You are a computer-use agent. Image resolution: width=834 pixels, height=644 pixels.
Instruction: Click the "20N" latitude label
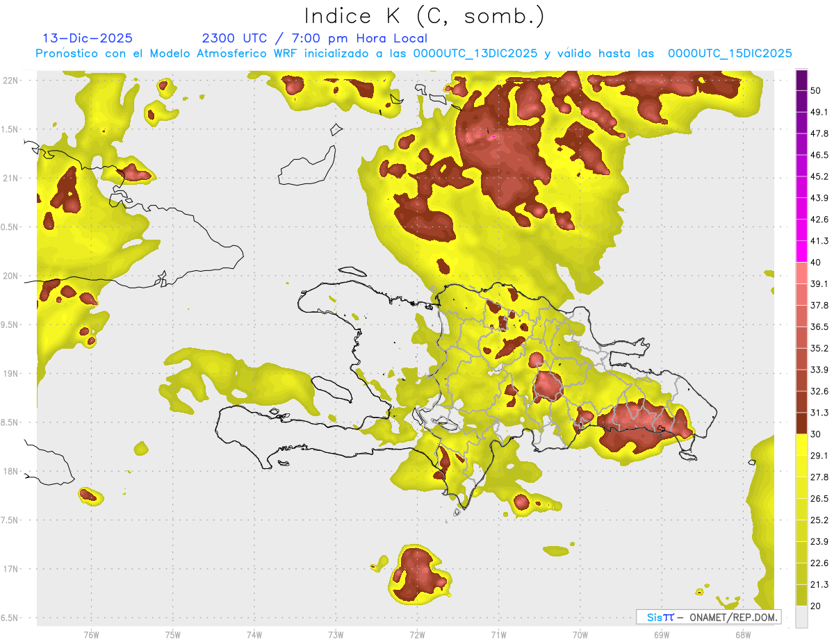pyautogui.click(x=12, y=276)
